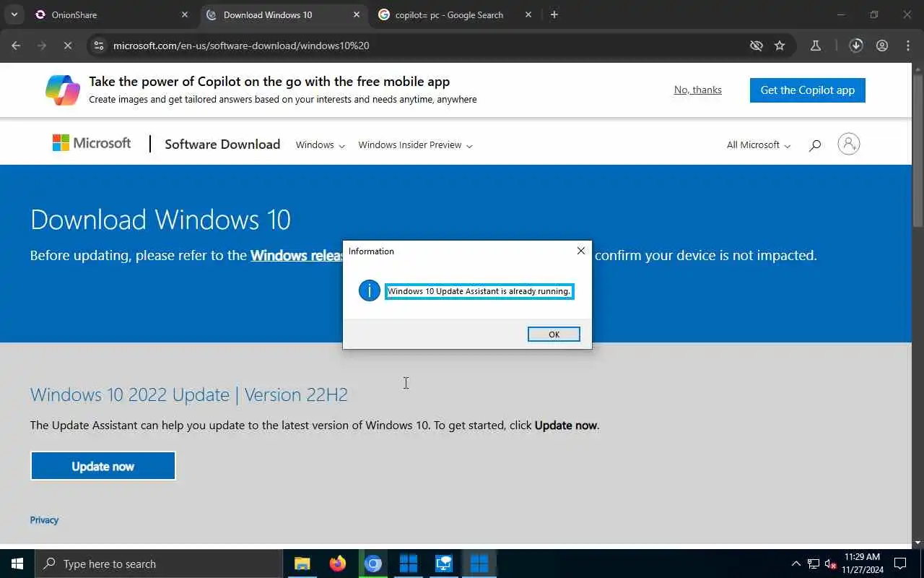Close the Google Search tab
Image resolution: width=924 pixels, height=578 pixels.
528,14
